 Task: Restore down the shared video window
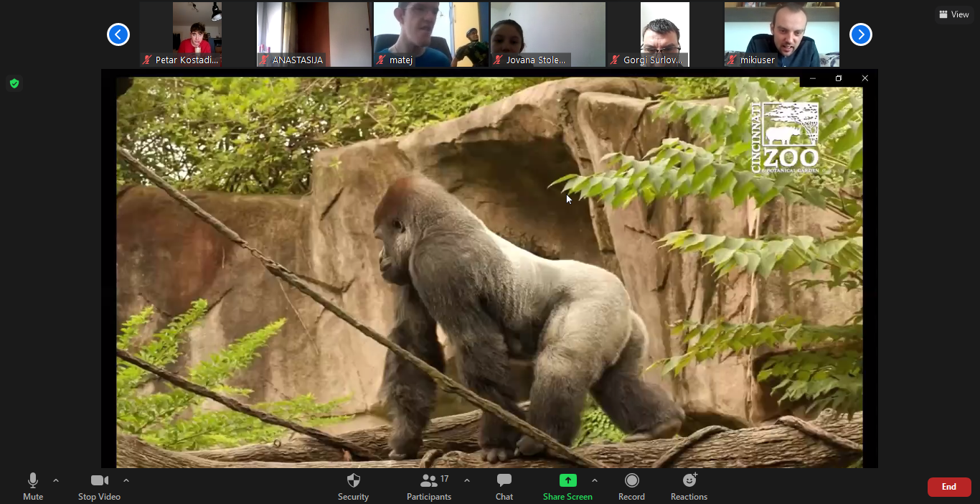[x=838, y=78]
